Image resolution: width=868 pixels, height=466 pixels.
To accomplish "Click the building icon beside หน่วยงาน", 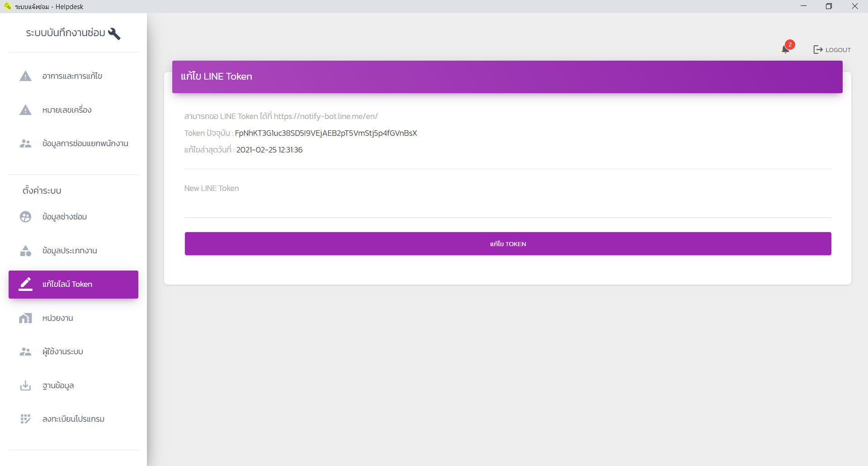I will coord(26,318).
